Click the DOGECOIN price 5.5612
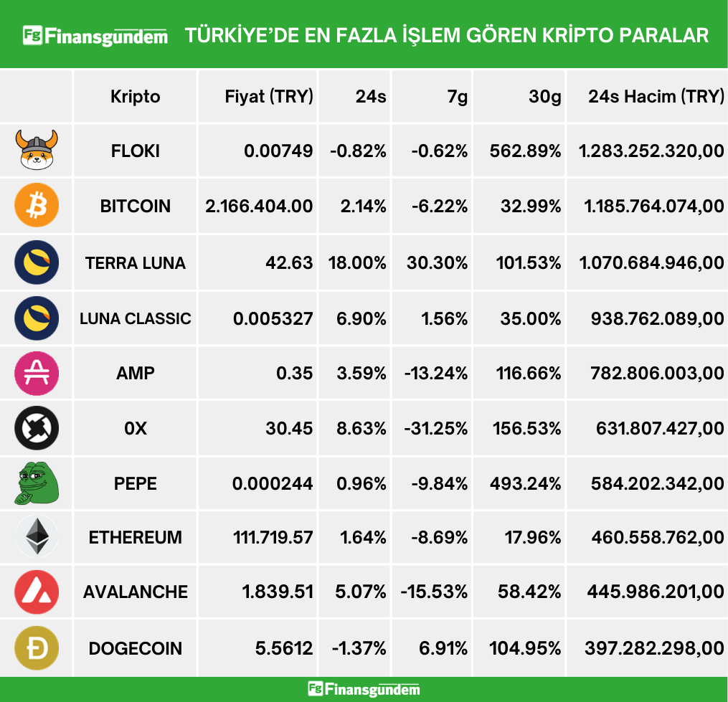The height and width of the screenshot is (702, 728). (x=284, y=649)
